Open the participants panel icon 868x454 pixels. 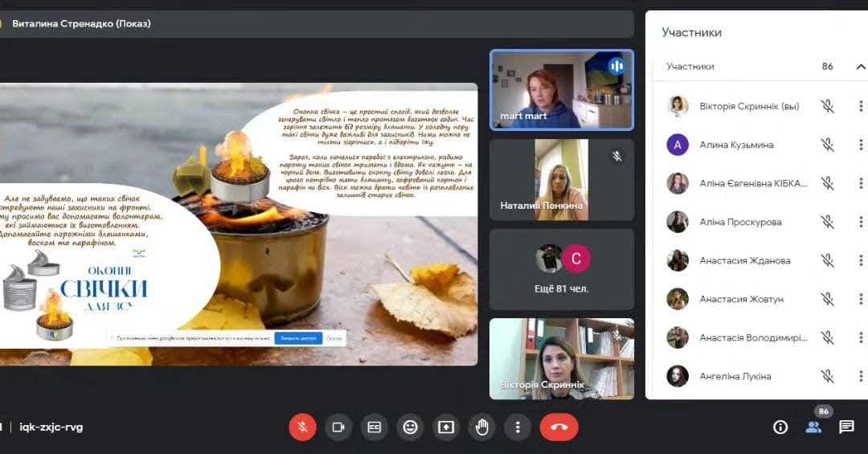tap(813, 427)
